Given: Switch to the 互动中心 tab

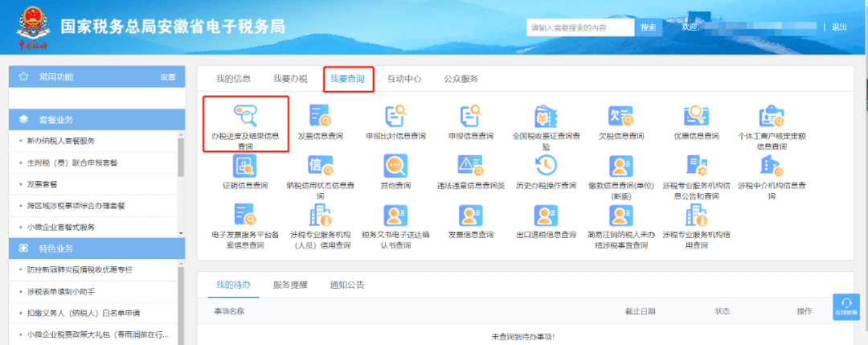Looking at the screenshot, I should click(x=404, y=79).
